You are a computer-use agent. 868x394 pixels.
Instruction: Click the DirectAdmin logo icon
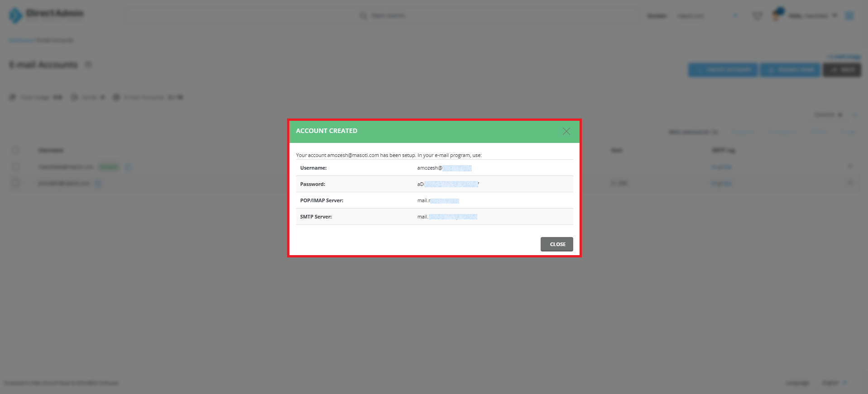(15, 16)
